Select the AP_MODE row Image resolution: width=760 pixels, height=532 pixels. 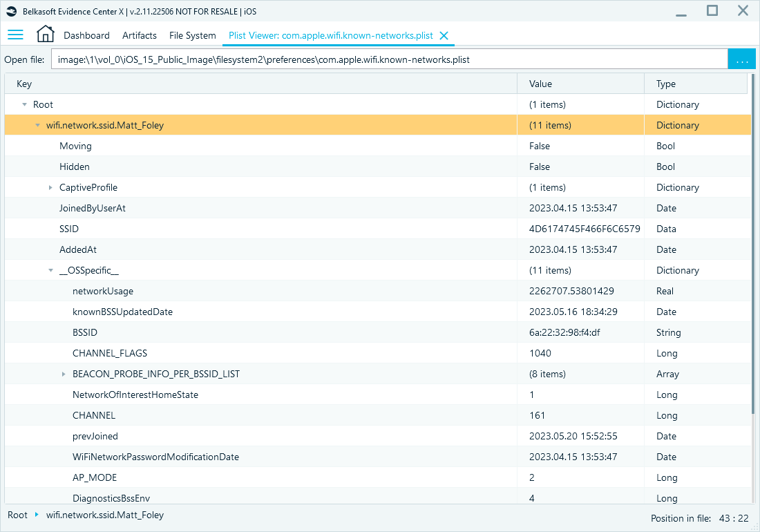tap(377, 477)
